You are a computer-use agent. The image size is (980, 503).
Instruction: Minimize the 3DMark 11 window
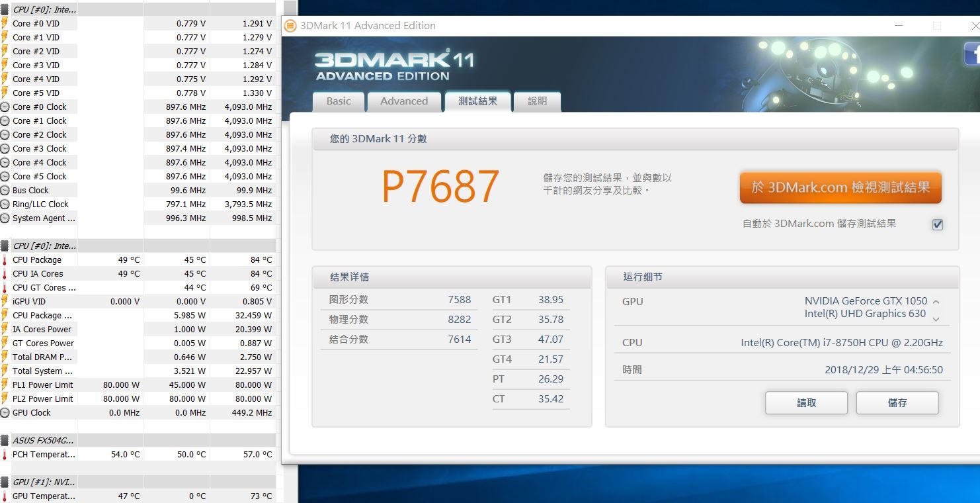pos(899,26)
